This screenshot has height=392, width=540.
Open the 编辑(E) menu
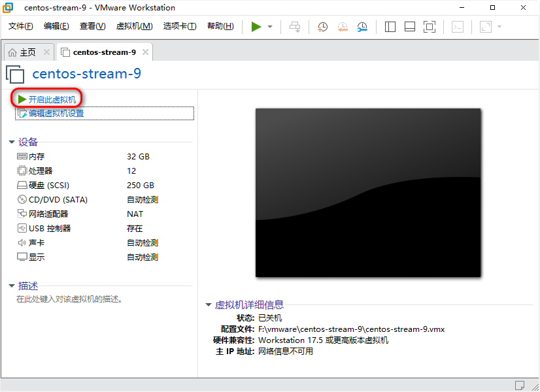pyautogui.click(x=56, y=26)
